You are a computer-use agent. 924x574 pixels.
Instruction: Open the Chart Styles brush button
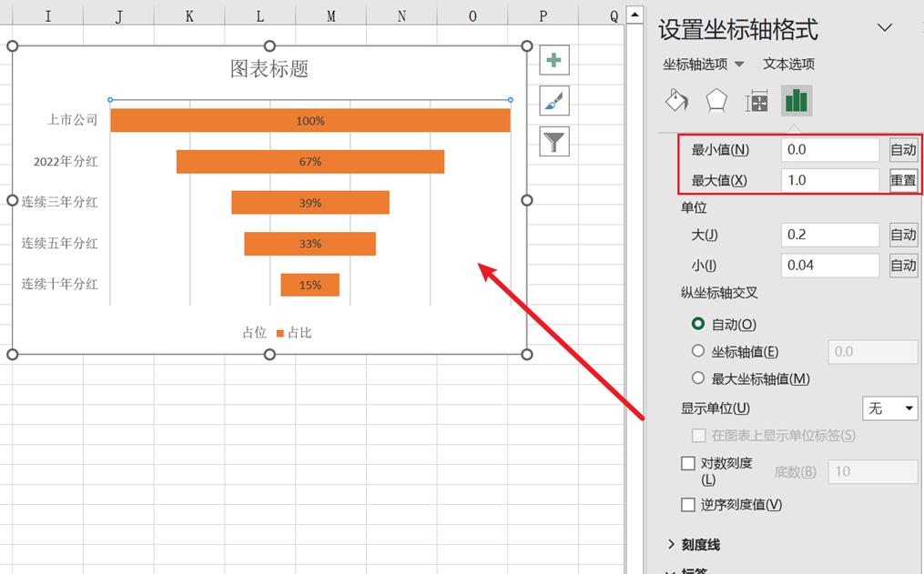coord(553,101)
